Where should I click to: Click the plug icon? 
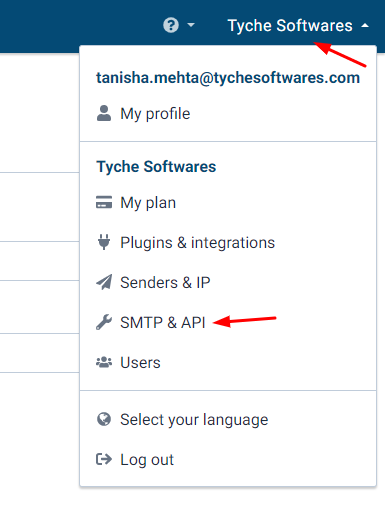coord(104,242)
